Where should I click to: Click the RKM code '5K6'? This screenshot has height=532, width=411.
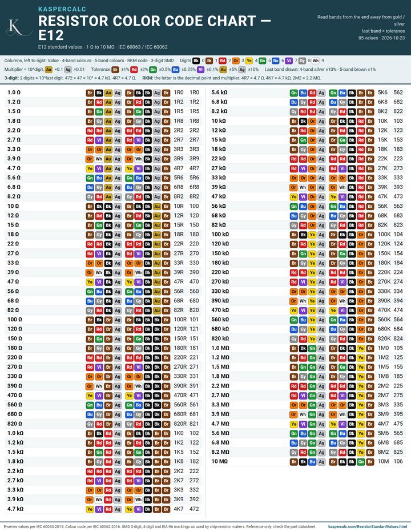[x=382, y=92]
